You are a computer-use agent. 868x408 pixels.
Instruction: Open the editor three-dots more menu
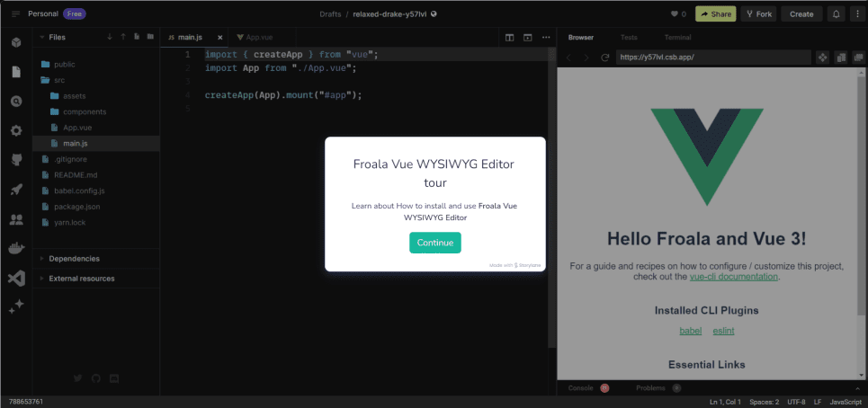point(546,38)
